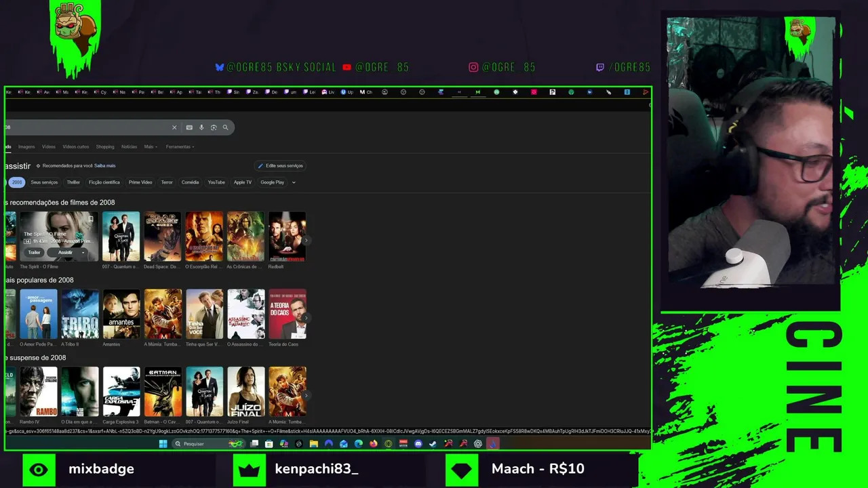Toggle the Ficção científica filter chip

click(104, 182)
